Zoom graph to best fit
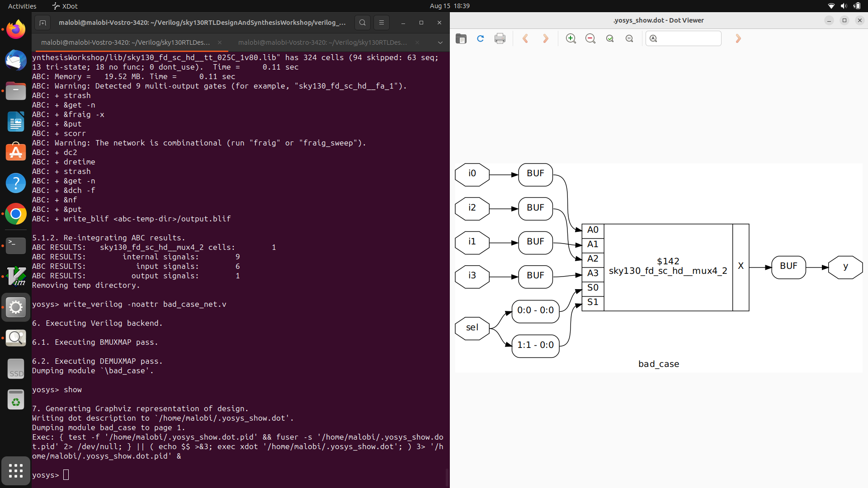Screen dimensions: 868x488 pos(610,39)
